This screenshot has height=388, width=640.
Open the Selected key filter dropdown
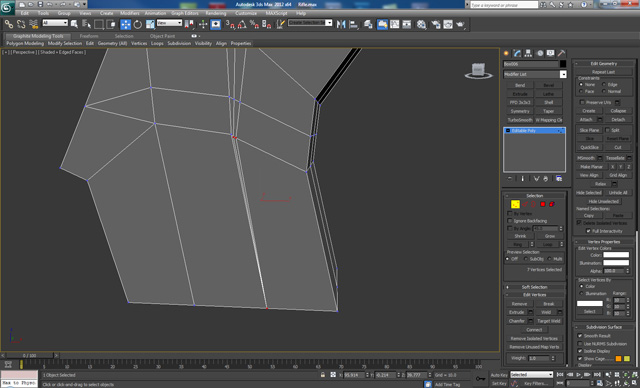[531, 375]
